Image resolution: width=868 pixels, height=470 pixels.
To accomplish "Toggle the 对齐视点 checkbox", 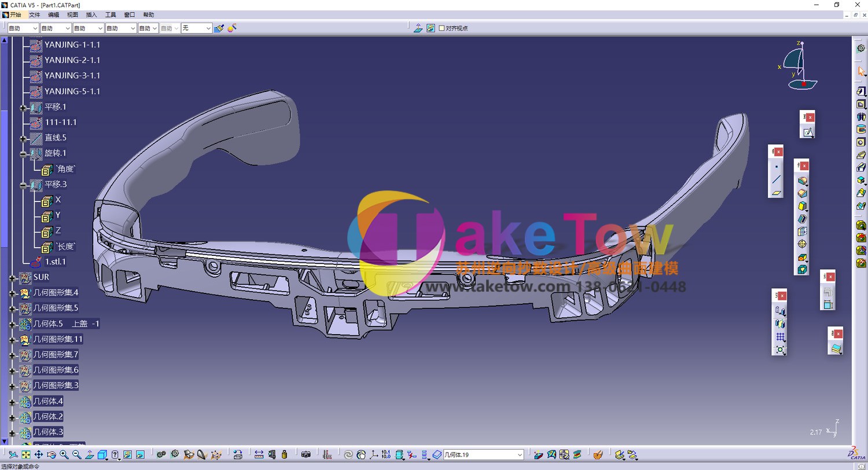I will click(442, 28).
